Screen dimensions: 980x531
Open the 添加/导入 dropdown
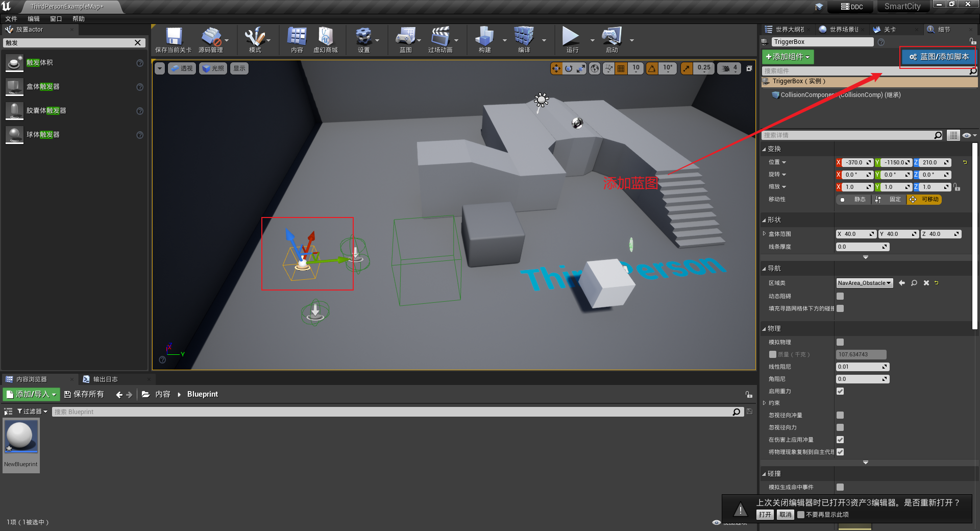coord(32,395)
